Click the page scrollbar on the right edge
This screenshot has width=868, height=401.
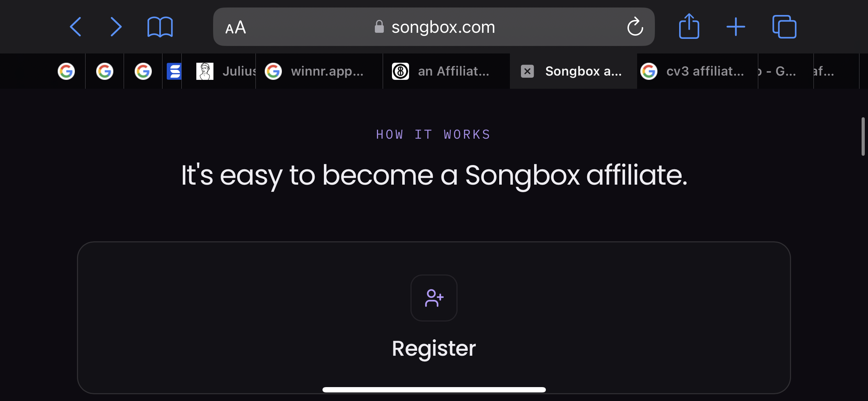tap(863, 137)
